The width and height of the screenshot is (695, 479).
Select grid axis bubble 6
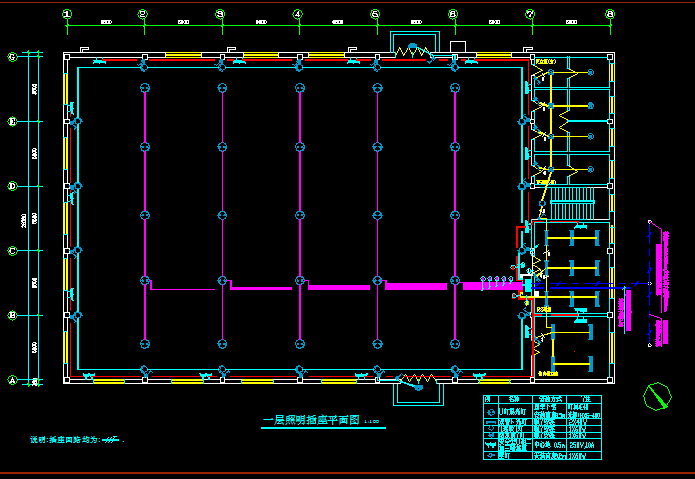pyautogui.click(x=453, y=14)
